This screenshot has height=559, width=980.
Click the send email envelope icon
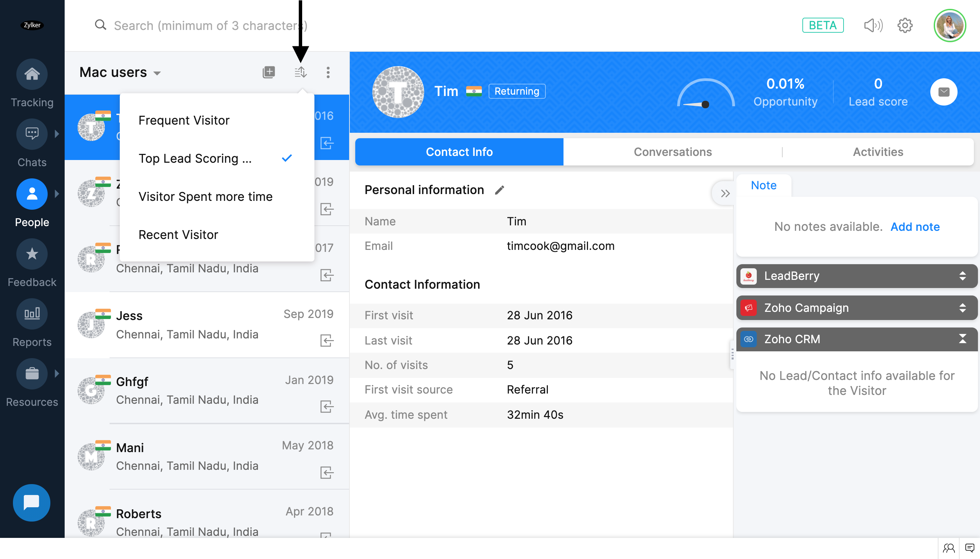(944, 92)
